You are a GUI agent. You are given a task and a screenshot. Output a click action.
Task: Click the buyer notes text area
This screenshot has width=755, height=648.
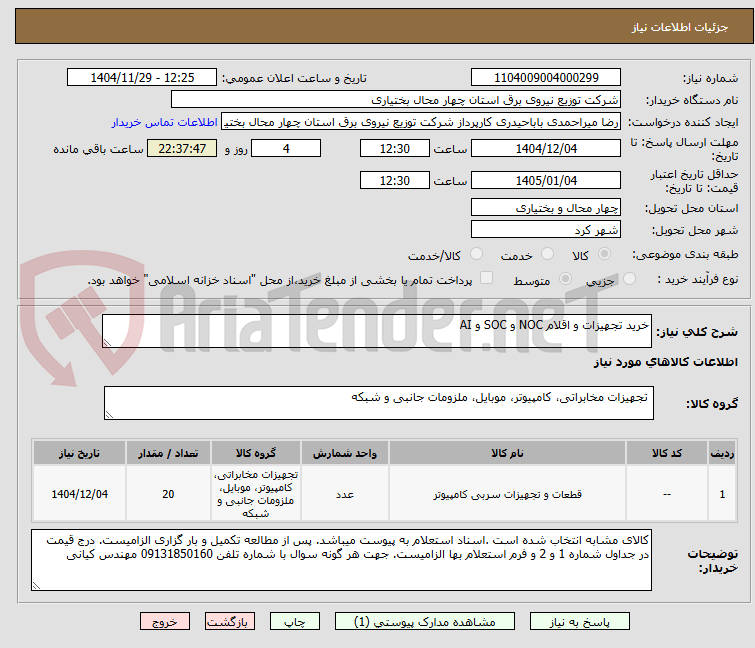(x=341, y=560)
